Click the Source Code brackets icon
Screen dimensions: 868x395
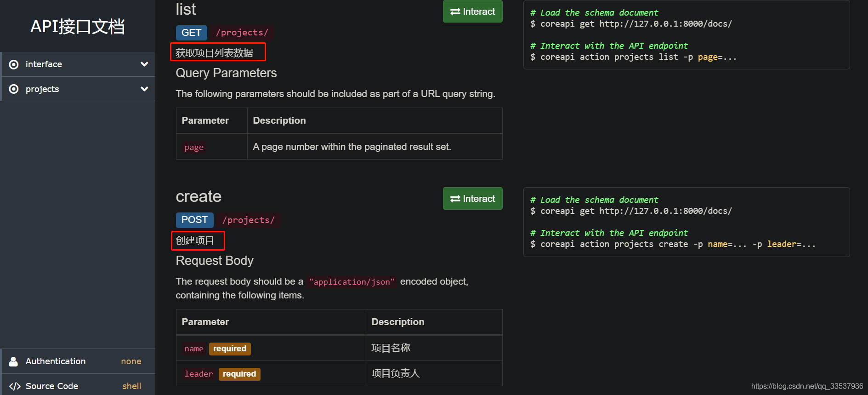[15, 386]
